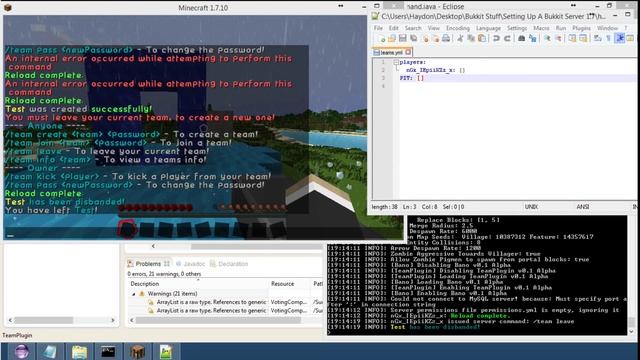Zoom out with the Notepad++ toolbar icon
Screen dimensions: 640x360
point(558,38)
